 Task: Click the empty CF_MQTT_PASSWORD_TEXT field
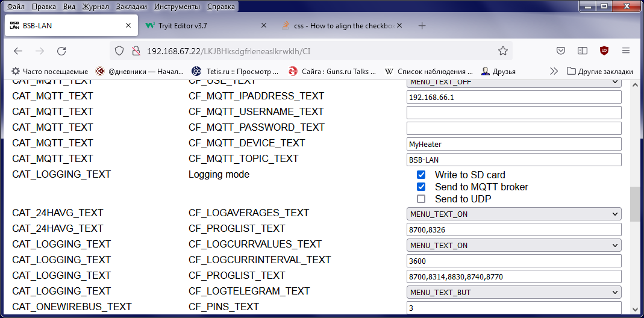(x=514, y=128)
